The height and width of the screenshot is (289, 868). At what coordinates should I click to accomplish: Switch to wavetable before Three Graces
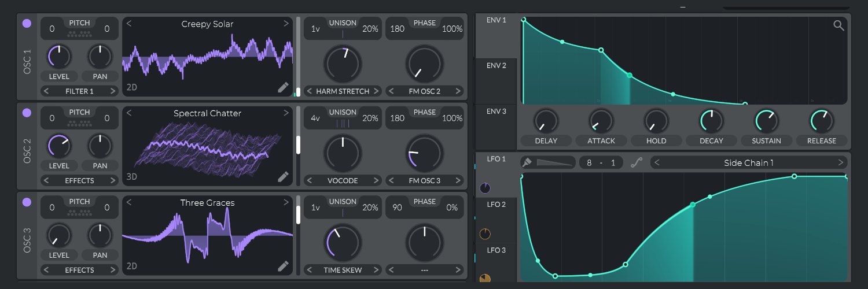pyautogui.click(x=129, y=202)
